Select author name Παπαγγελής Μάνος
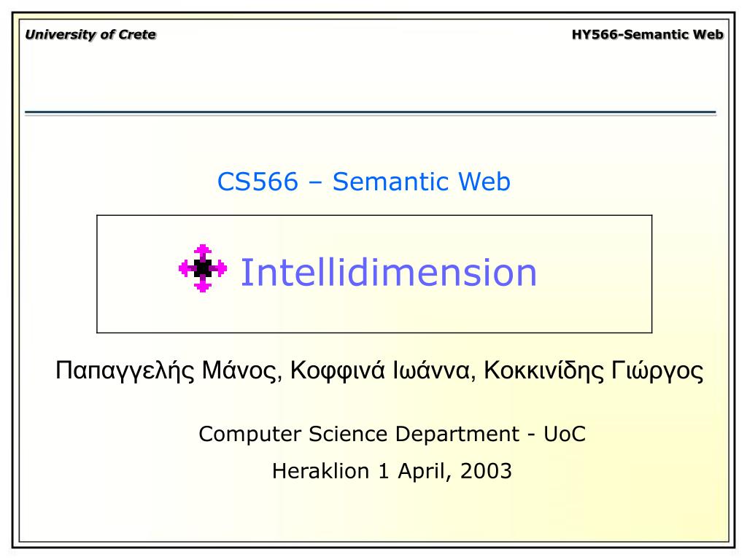This screenshot has width=747, height=560. pos(166,370)
